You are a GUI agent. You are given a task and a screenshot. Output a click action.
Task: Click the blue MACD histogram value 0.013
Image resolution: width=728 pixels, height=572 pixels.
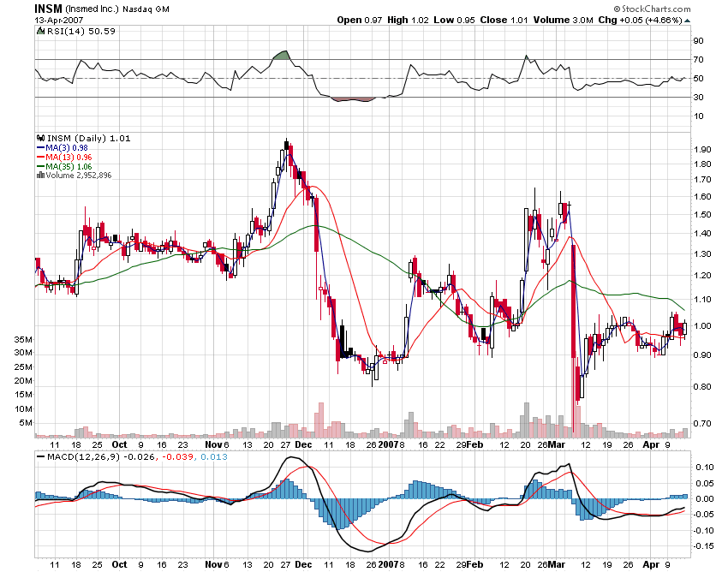pyautogui.click(x=214, y=457)
